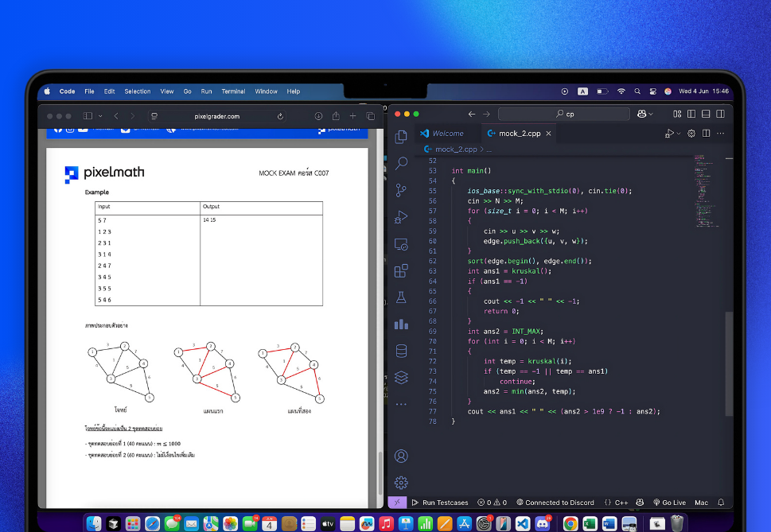771x532 pixels.
Task: Open the Accounts icon in activity bar
Action: pos(401,456)
